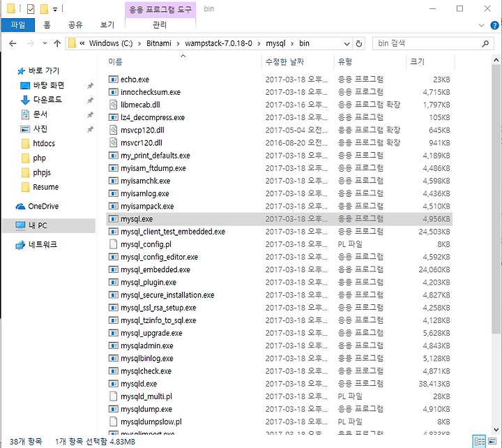Click the scrollbar down arrow
The image size is (502, 448).
click(496, 429)
